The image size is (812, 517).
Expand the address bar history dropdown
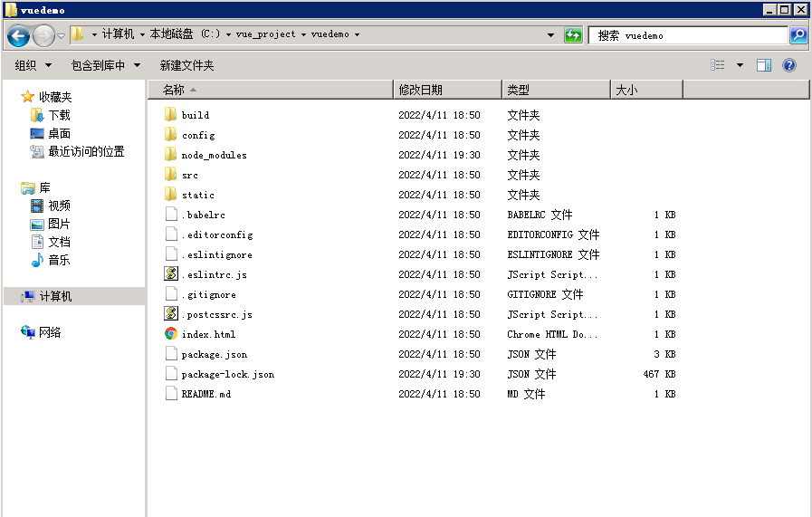pyautogui.click(x=550, y=35)
